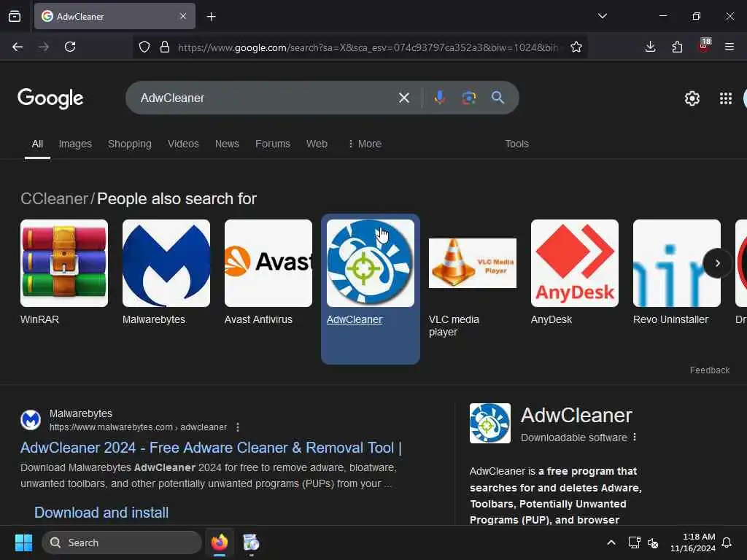
Task: Search by image with Google Lens
Action: 469,98
